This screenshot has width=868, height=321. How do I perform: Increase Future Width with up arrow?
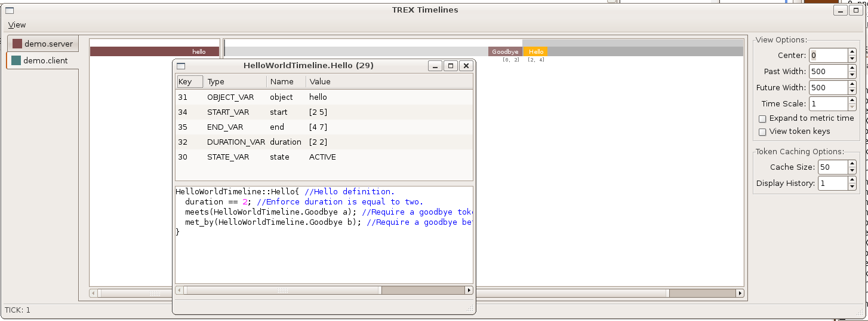[x=852, y=84]
